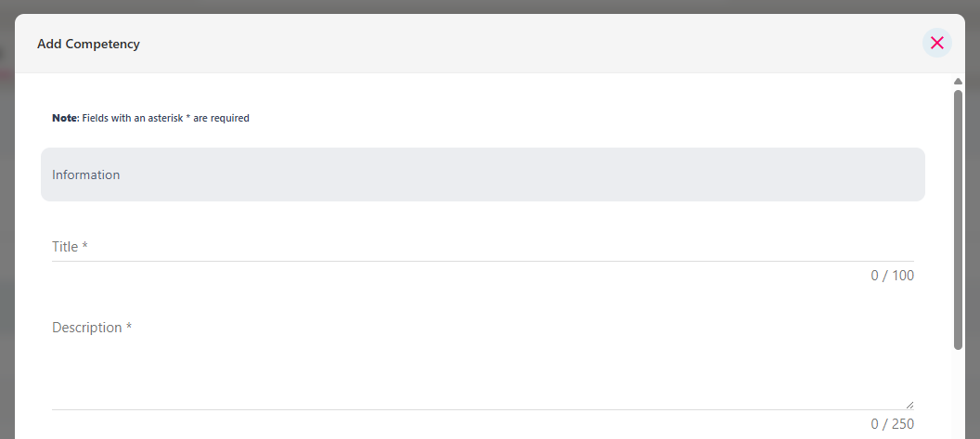Select the required fields note text
Screen dimensions: 980x439
coord(150,118)
